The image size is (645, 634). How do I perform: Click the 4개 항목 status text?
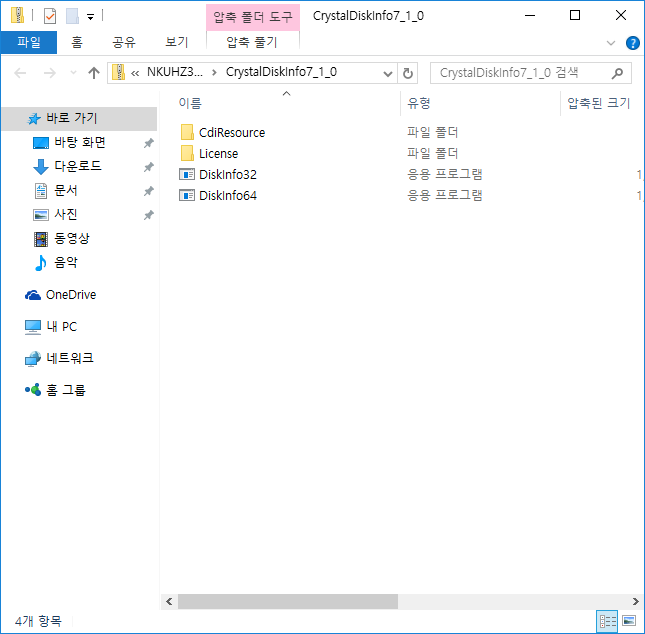click(x=38, y=621)
